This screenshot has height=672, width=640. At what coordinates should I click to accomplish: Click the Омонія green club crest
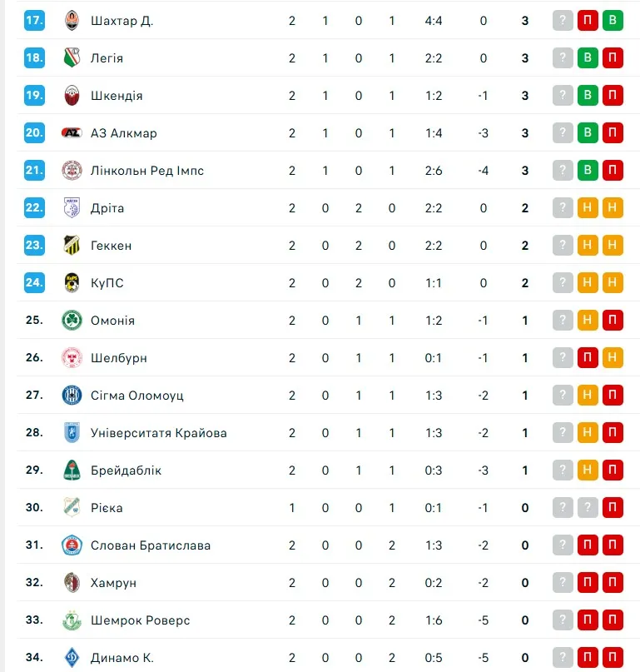pos(72,321)
